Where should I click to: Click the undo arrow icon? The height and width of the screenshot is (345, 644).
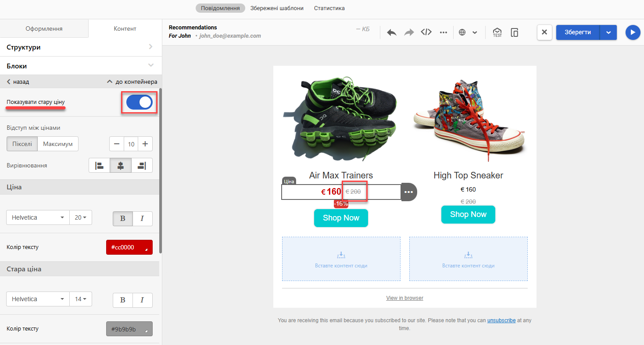392,32
